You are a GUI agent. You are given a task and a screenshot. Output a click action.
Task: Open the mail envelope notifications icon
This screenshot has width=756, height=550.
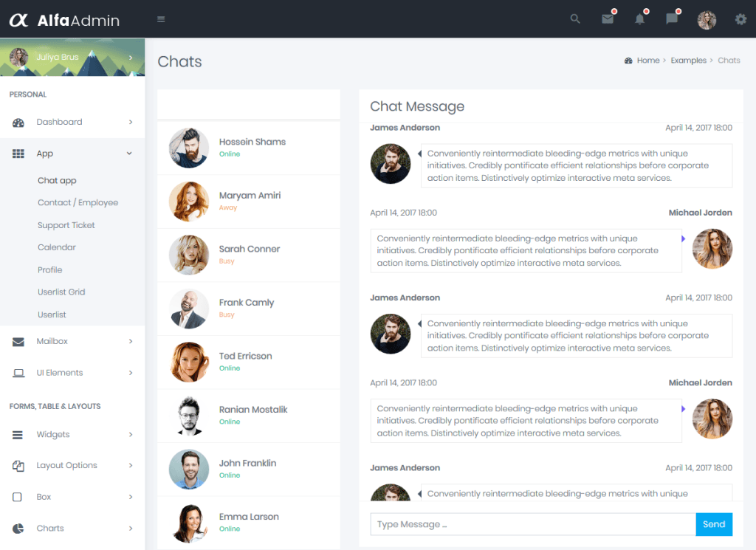(x=608, y=19)
